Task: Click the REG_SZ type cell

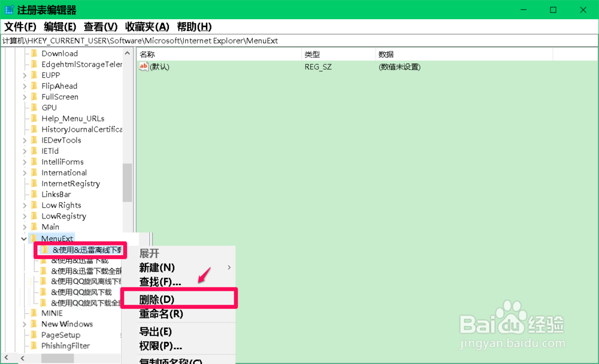Action: point(318,67)
